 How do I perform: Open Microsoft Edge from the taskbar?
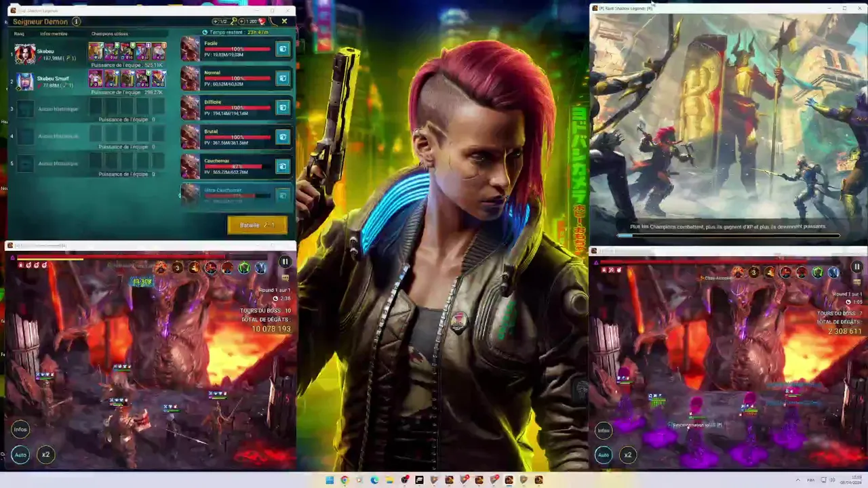374,480
